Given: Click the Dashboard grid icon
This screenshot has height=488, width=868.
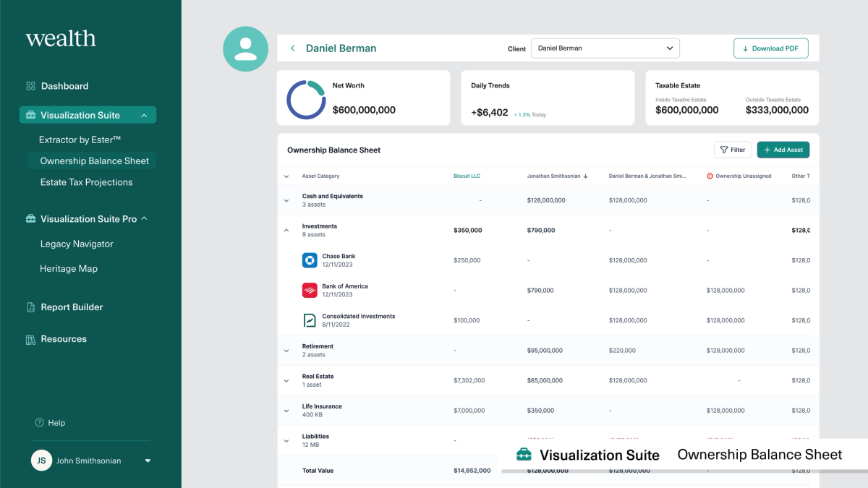Looking at the screenshot, I should 30,86.
